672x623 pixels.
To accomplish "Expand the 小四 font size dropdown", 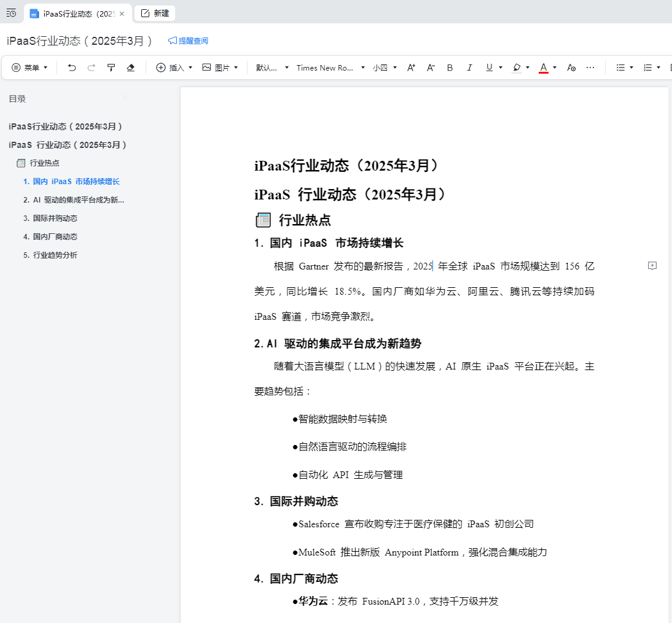I will [385, 68].
